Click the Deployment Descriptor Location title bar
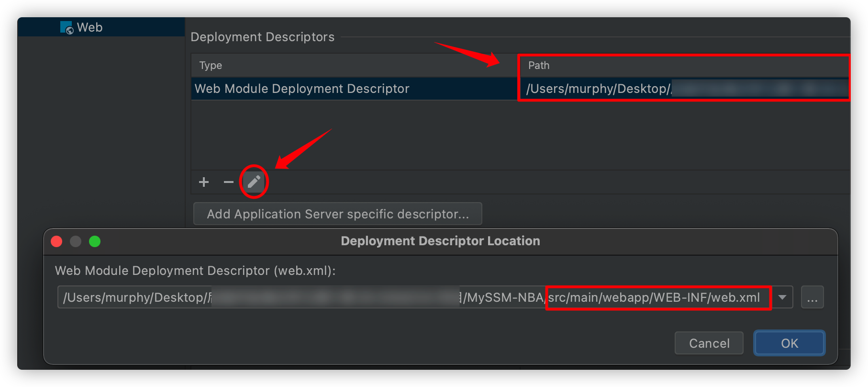This screenshot has height=387, width=868. 440,241
